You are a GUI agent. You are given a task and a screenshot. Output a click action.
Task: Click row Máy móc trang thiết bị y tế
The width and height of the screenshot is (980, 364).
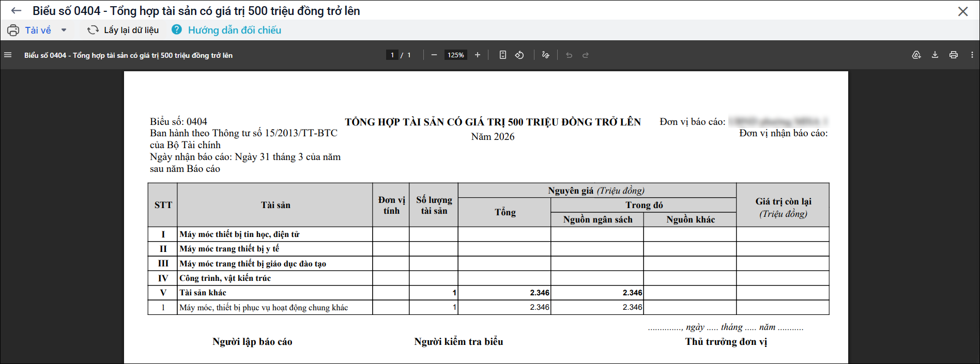(488, 249)
